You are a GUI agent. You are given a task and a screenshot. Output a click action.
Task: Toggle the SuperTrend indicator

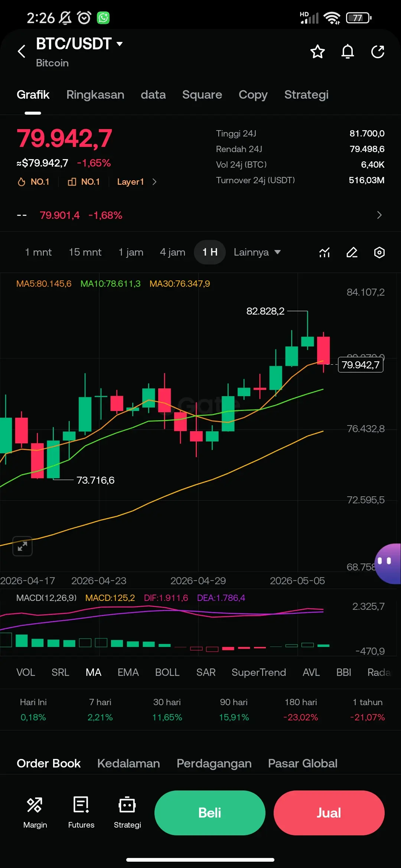(259, 673)
